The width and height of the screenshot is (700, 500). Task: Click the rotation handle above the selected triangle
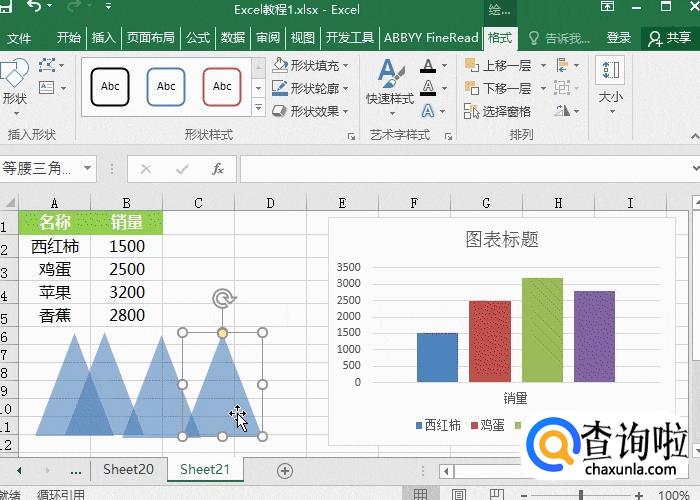[223, 299]
